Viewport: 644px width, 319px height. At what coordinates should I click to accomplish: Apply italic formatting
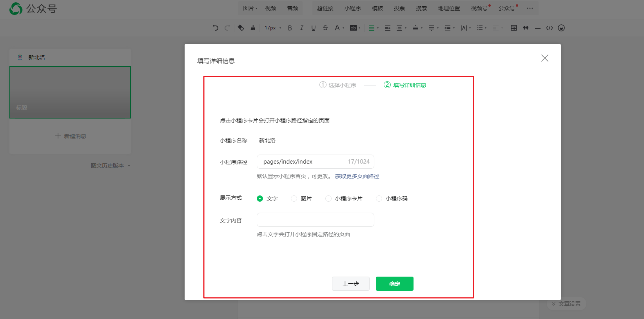[x=301, y=28]
